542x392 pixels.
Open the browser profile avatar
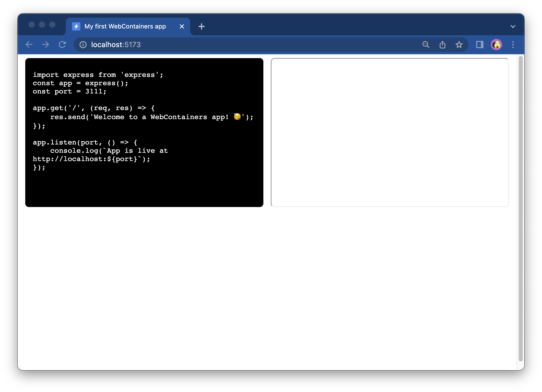[496, 44]
